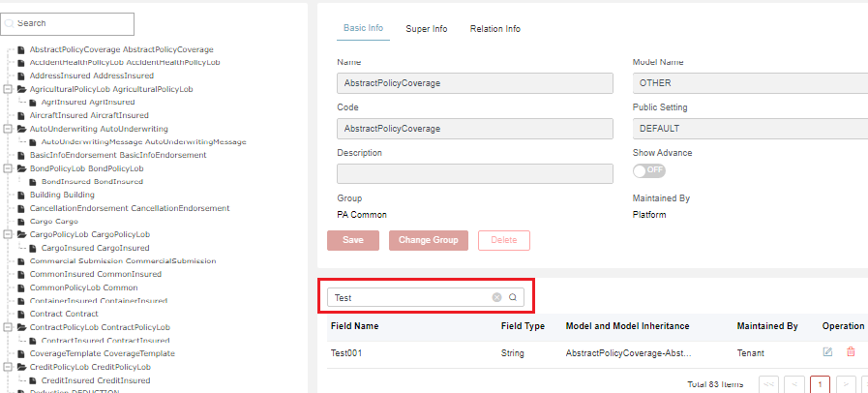Collapse the CargoPolicyLob tree node

pyautogui.click(x=7, y=234)
